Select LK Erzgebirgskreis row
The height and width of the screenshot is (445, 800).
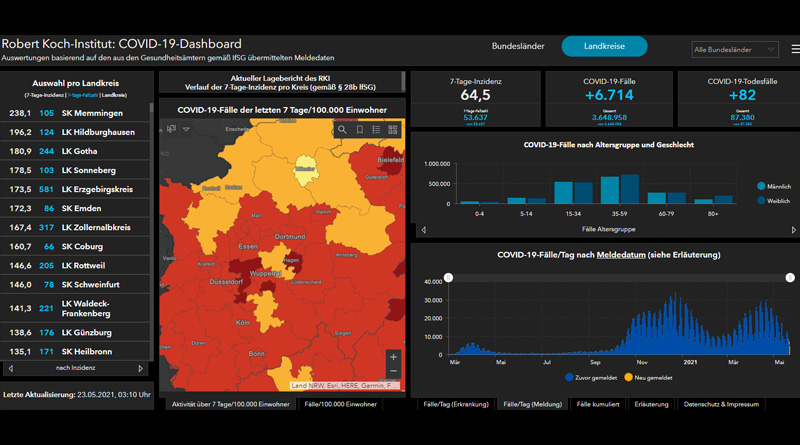pyautogui.click(x=75, y=189)
